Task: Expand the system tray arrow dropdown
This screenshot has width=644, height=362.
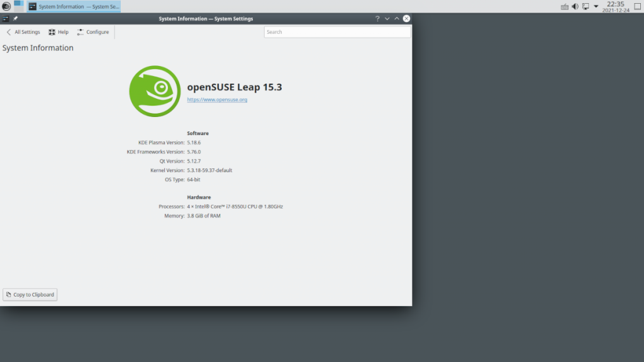Action: (x=596, y=6)
